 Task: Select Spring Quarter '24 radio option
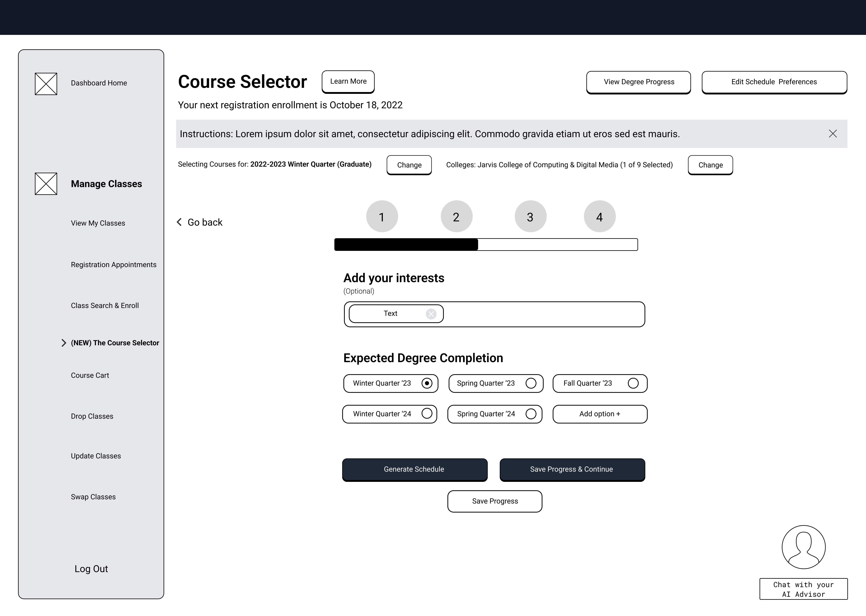point(531,414)
